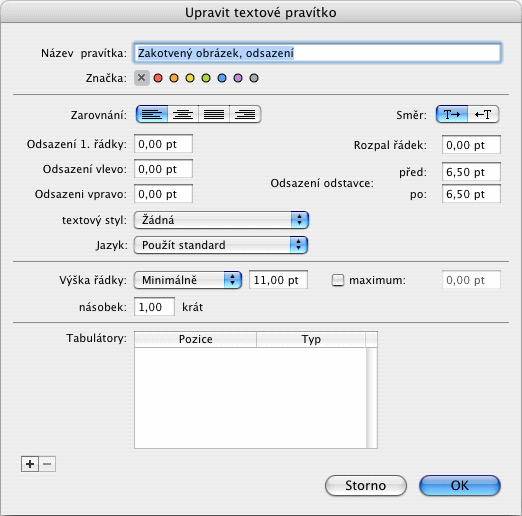
Task: Select left text alignment icon
Action: pyautogui.click(x=152, y=115)
